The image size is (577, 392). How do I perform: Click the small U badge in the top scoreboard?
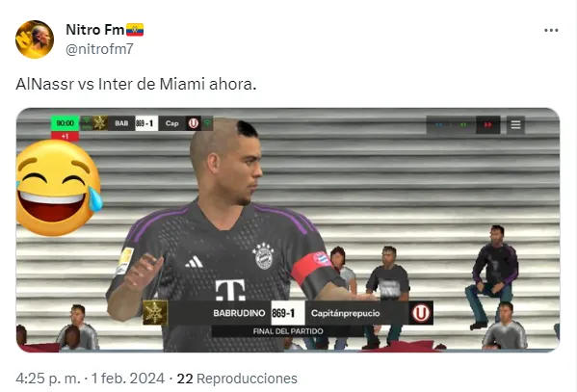pyautogui.click(x=194, y=123)
